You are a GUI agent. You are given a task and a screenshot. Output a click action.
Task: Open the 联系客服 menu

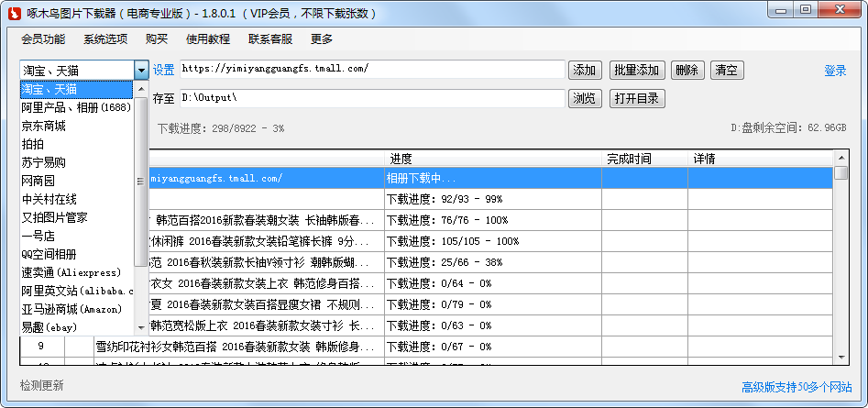(270, 39)
